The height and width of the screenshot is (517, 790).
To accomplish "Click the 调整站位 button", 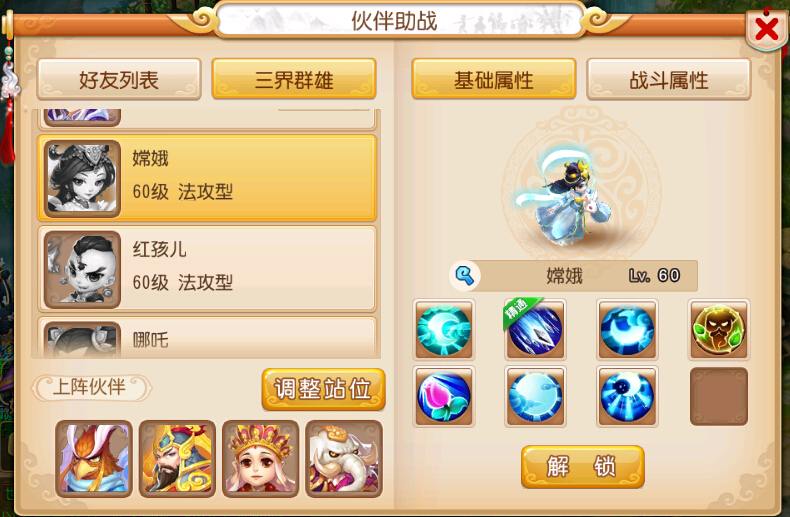I will pyautogui.click(x=323, y=389).
